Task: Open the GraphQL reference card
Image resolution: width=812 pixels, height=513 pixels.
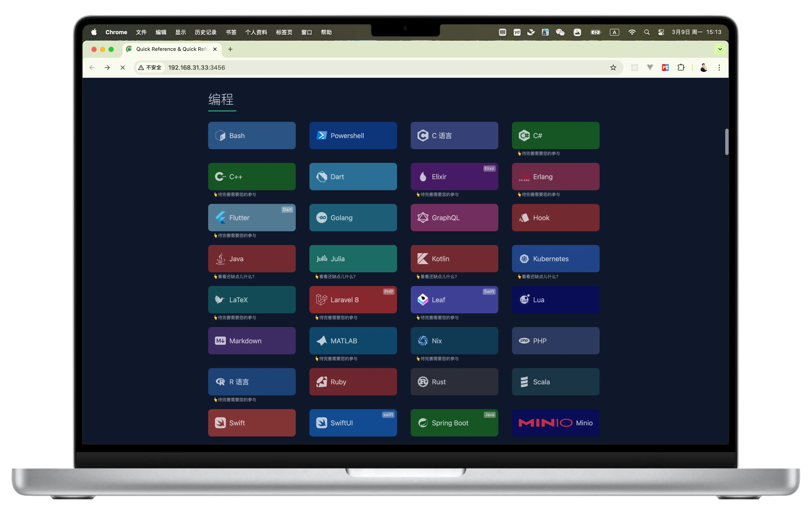Action: tap(454, 218)
